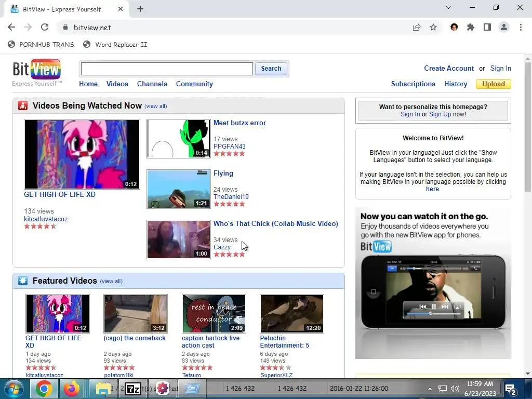
Task: View all featured videos
Action: point(111,281)
